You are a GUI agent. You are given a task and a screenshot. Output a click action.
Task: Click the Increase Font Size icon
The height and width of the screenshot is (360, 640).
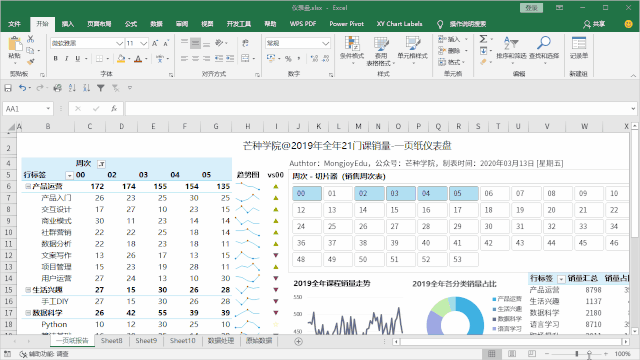(155, 43)
